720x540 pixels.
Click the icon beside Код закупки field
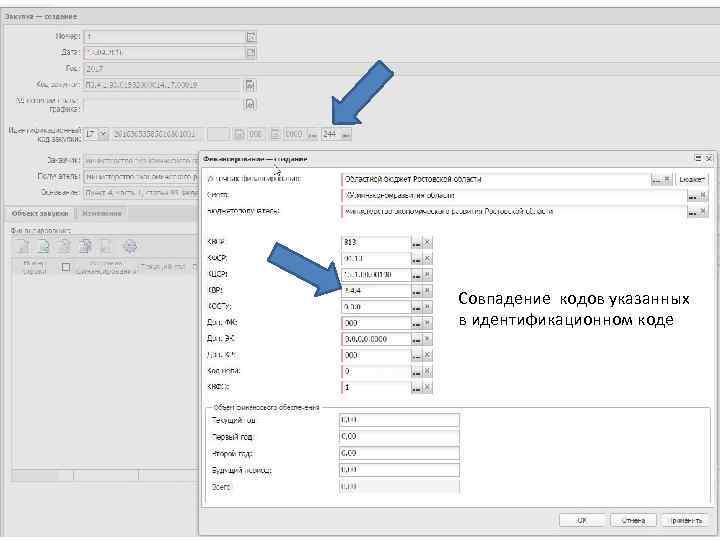tap(249, 85)
